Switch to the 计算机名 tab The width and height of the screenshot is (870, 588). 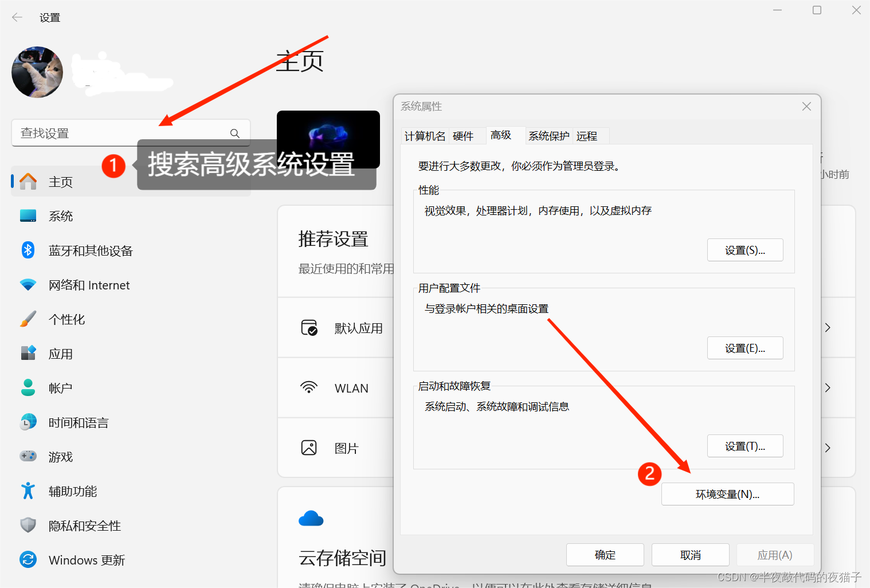pos(425,136)
